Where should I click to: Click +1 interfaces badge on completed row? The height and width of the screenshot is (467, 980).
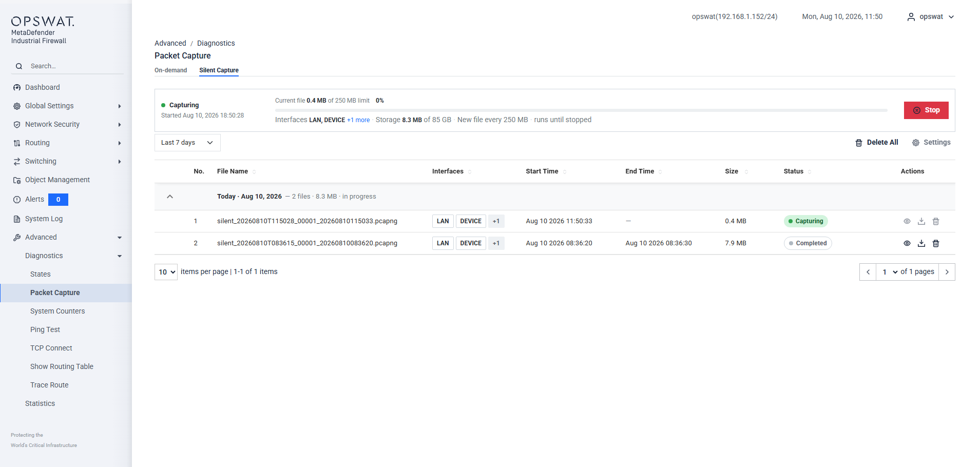pos(496,243)
